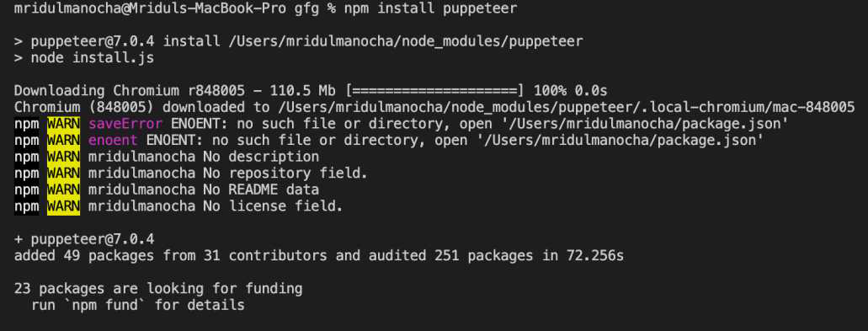The height and width of the screenshot is (331, 868).
Task: Click the yellow WARN badge beside saveError
Action: 64,124
